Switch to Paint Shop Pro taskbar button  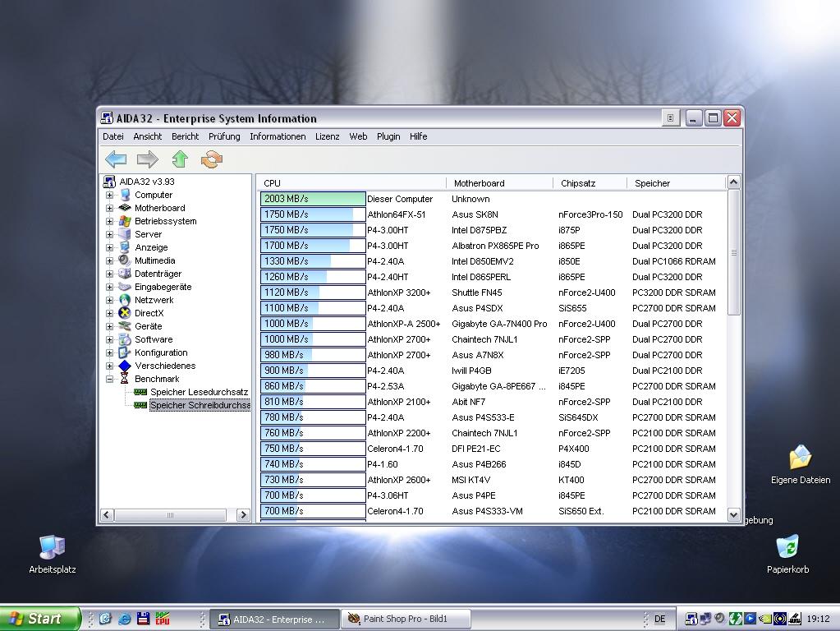(x=406, y=619)
